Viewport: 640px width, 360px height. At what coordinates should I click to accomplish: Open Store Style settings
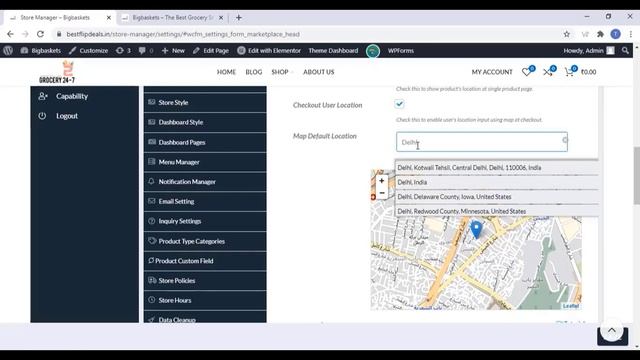tap(205, 102)
